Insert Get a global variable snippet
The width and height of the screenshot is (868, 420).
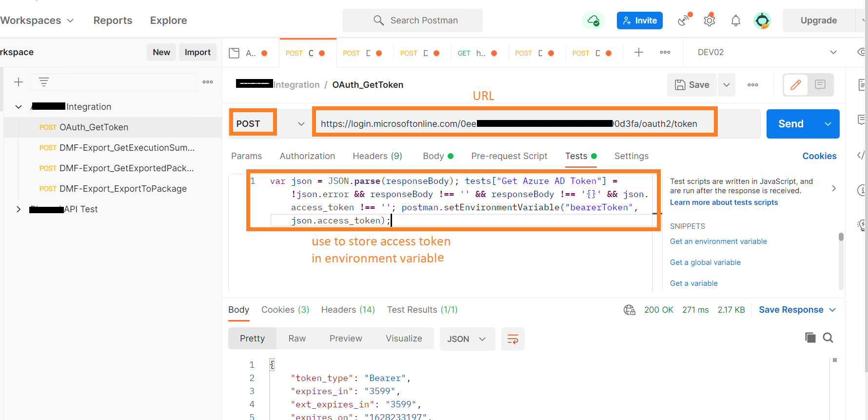point(705,262)
